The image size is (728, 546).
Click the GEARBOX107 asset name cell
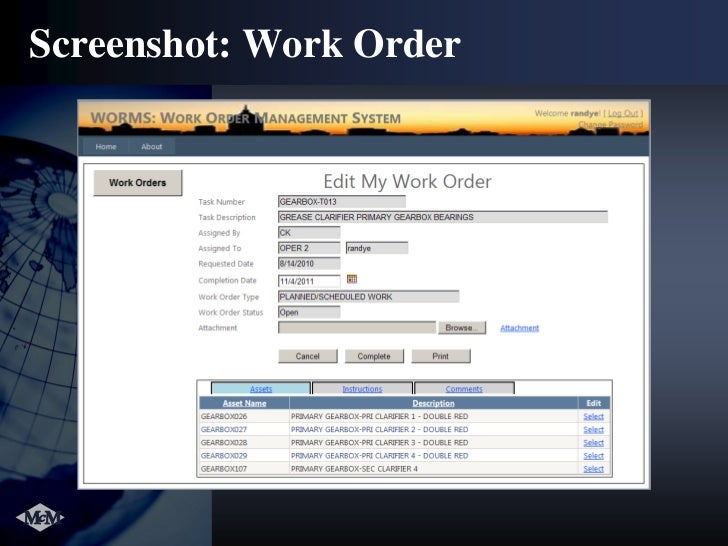point(244,468)
